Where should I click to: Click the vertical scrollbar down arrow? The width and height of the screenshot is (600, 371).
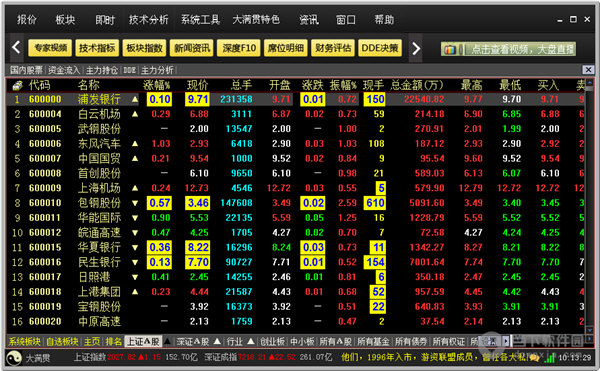coord(589,330)
